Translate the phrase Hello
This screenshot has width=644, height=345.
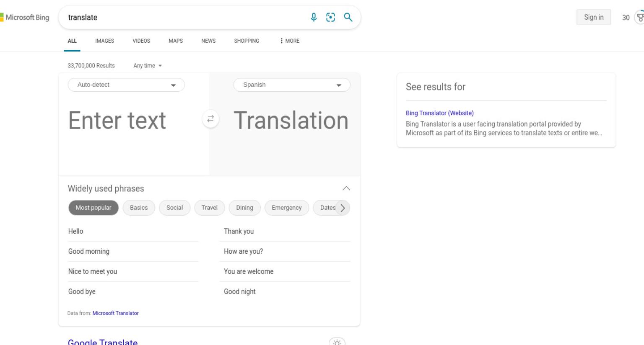click(x=133, y=232)
